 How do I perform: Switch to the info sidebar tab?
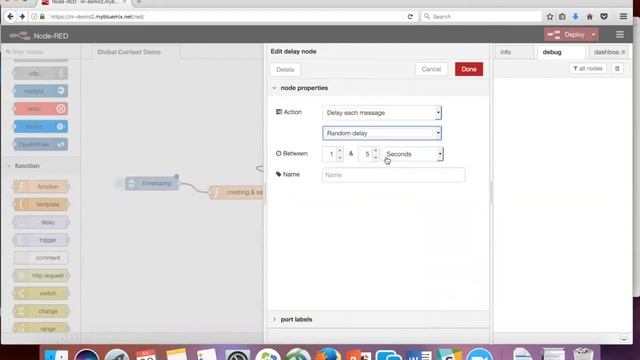pos(514,52)
